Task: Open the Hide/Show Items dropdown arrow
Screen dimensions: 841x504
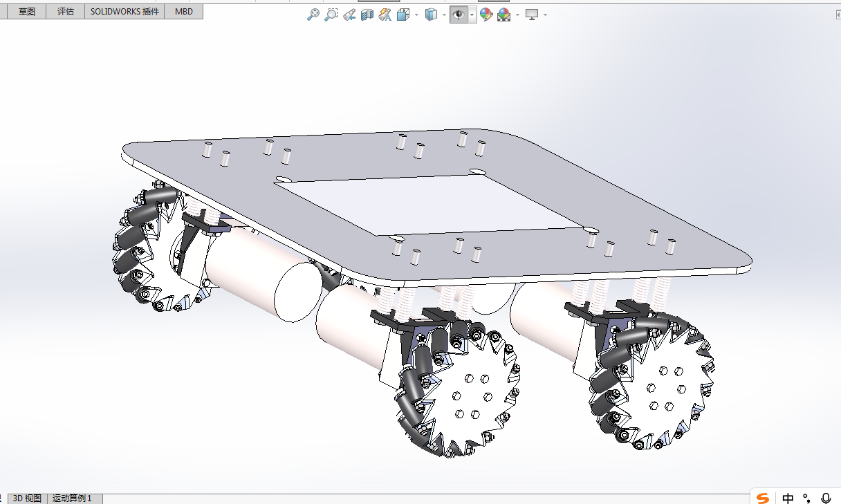Action: (472, 15)
